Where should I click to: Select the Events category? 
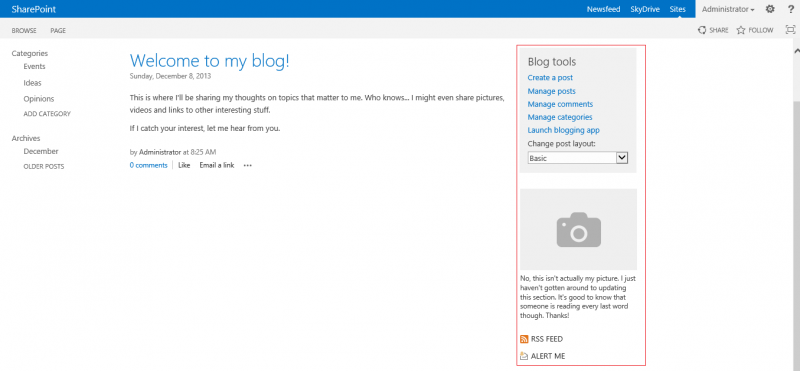[x=34, y=66]
